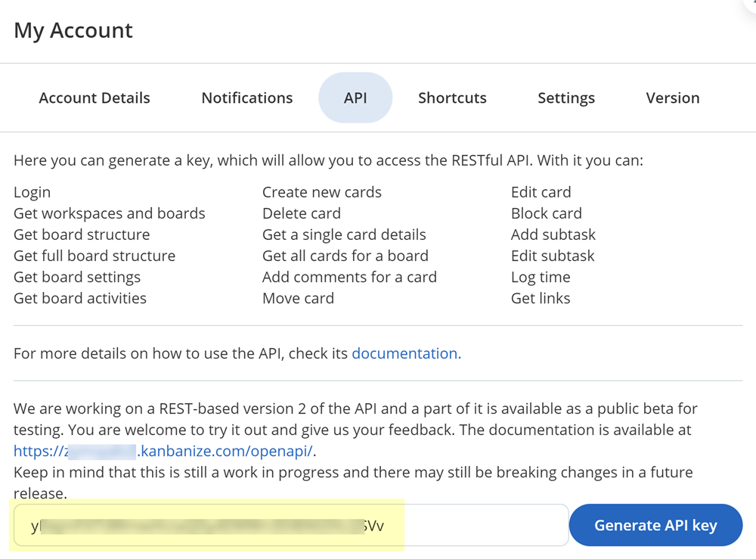Click the Edit card entry

pyautogui.click(x=541, y=192)
